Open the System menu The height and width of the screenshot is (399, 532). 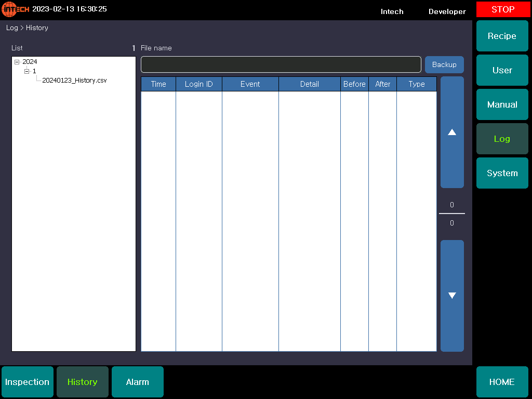tap(502, 173)
